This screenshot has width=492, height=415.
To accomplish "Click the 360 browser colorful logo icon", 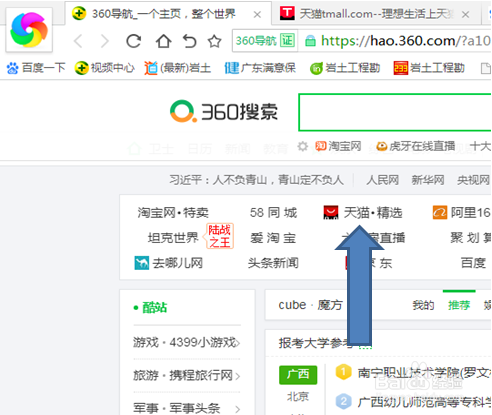I will tap(29, 30).
